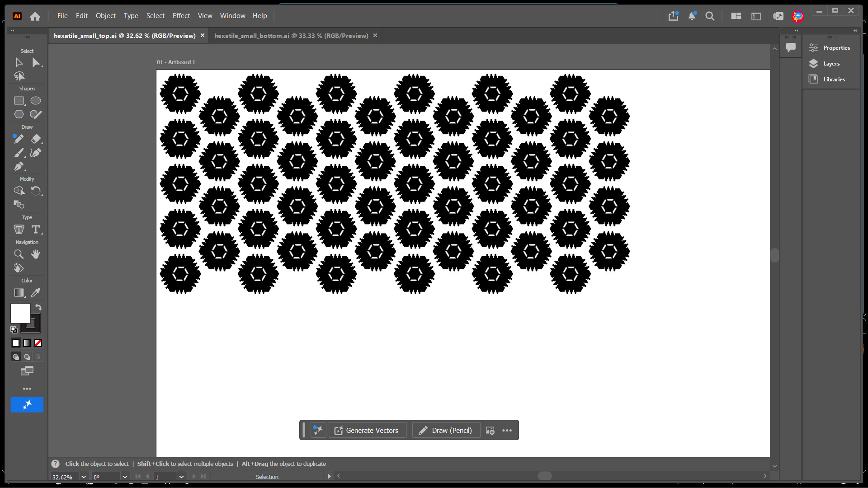Set paint mode to None

38,343
